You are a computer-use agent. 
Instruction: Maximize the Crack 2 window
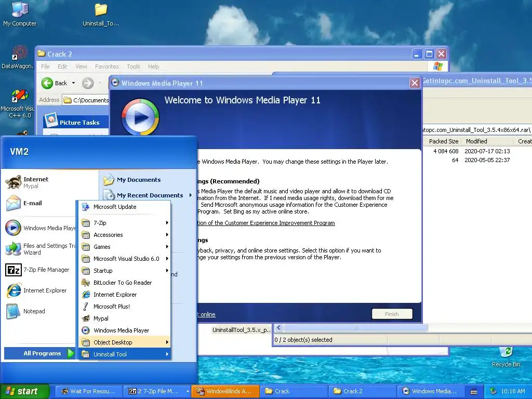429,54
